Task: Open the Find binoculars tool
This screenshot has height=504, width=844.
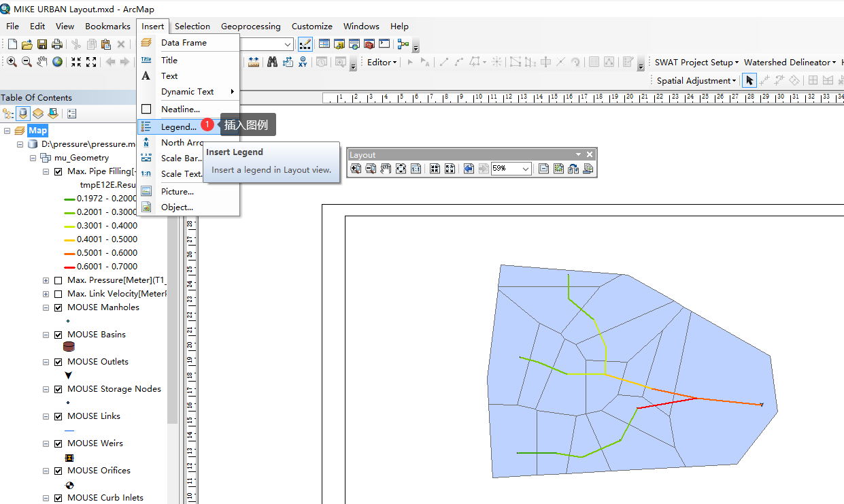Action: [272, 62]
